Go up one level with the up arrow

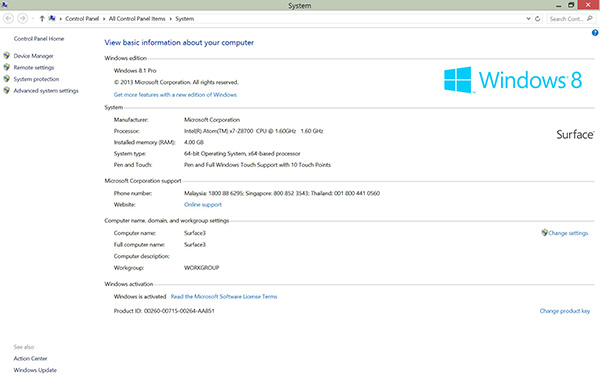(42, 18)
